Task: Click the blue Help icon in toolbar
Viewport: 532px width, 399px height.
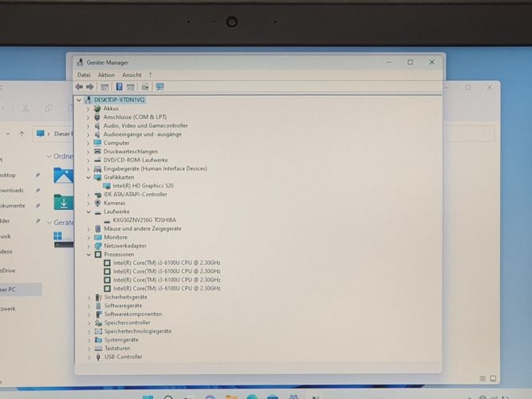Action: point(119,87)
